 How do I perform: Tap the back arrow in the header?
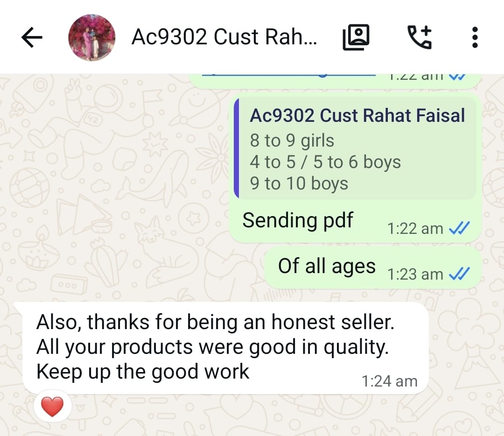(32, 37)
